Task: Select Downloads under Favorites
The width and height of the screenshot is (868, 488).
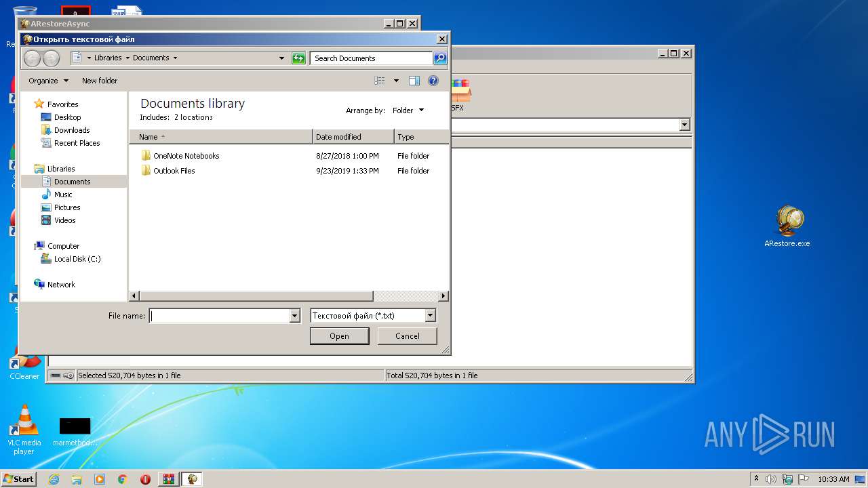Action: pos(72,130)
